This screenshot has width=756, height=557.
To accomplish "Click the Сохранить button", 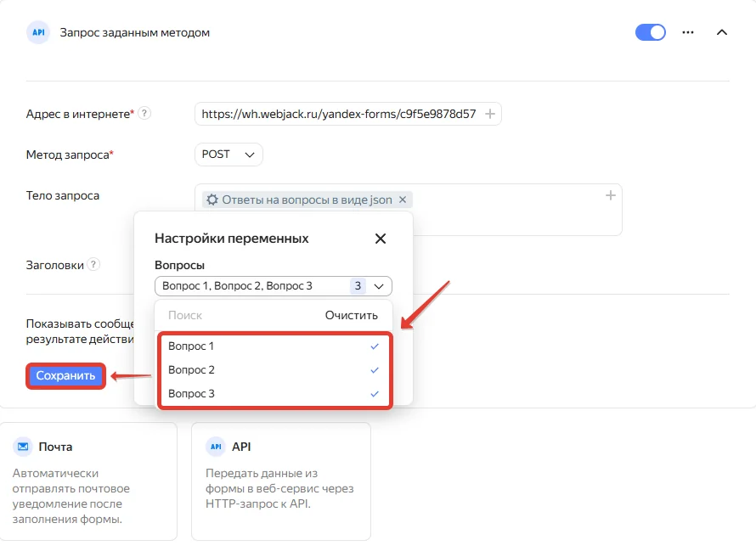I will 65,376.
